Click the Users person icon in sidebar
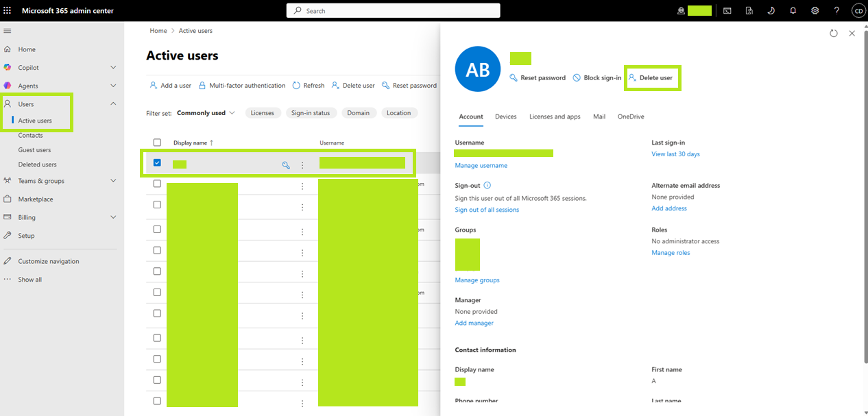The height and width of the screenshot is (416, 868). (x=8, y=104)
